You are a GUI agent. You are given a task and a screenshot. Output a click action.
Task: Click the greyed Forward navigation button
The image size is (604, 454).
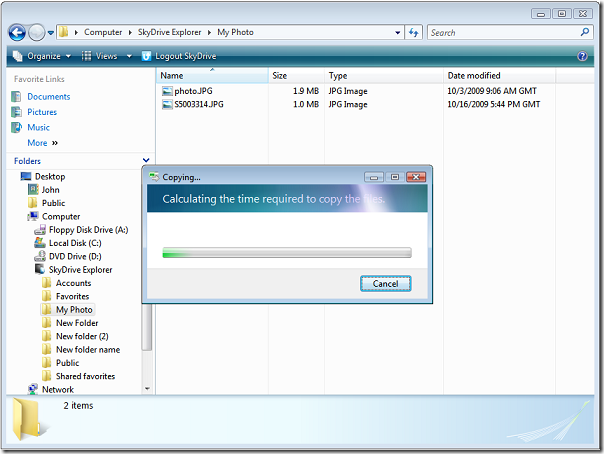pos(37,33)
